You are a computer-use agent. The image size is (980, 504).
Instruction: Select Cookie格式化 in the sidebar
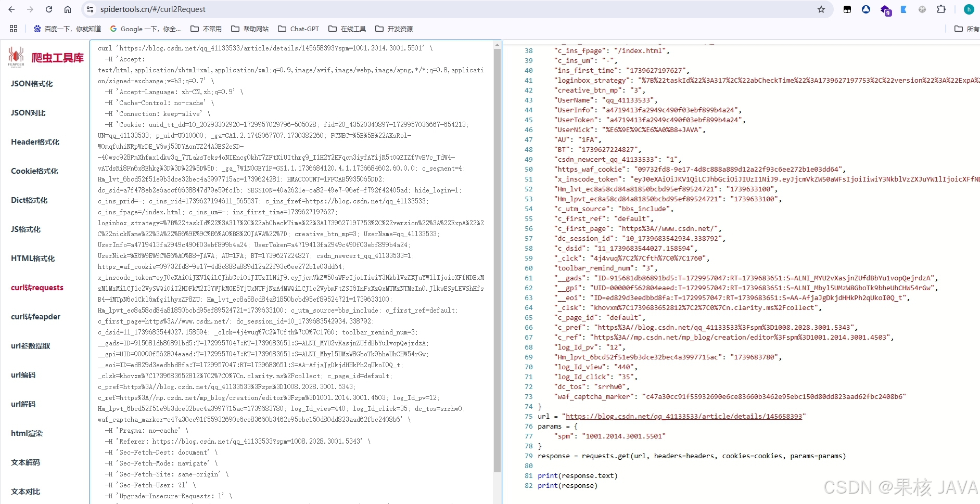point(34,171)
